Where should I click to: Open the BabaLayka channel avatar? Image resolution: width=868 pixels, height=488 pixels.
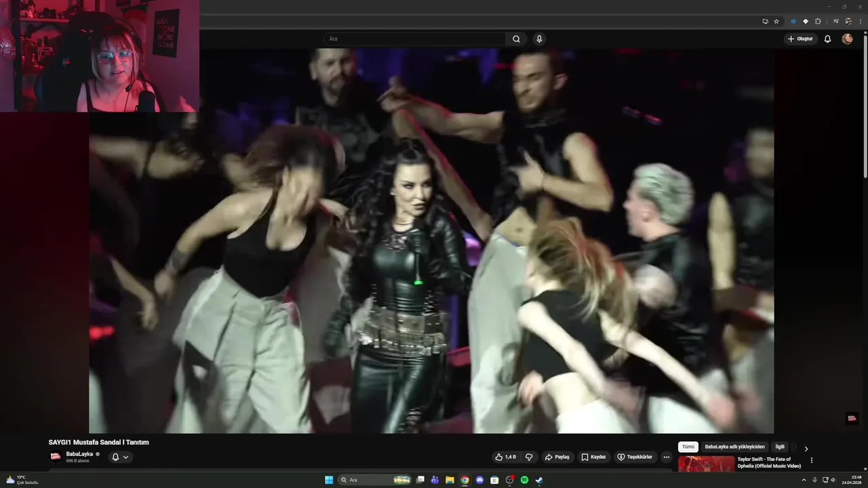[56, 456]
